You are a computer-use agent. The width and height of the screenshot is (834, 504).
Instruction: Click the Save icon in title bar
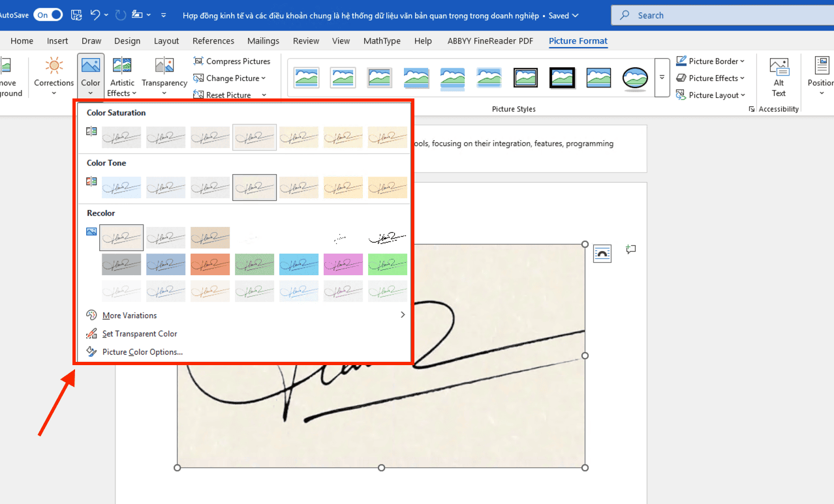click(x=76, y=15)
